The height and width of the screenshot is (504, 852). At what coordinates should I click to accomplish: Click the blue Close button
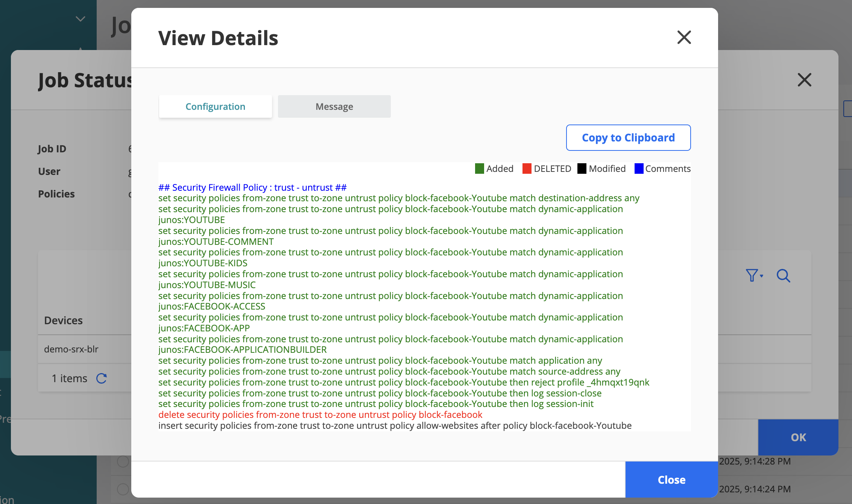click(x=671, y=480)
